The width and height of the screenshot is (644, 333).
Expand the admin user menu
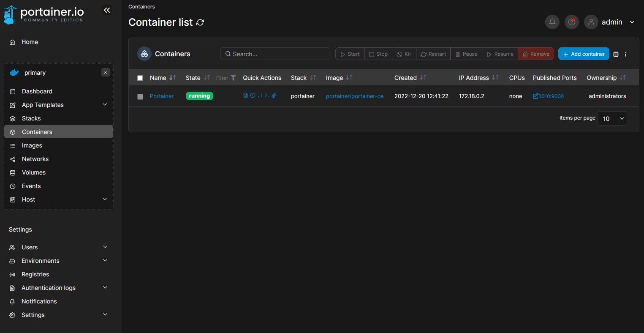tap(632, 22)
